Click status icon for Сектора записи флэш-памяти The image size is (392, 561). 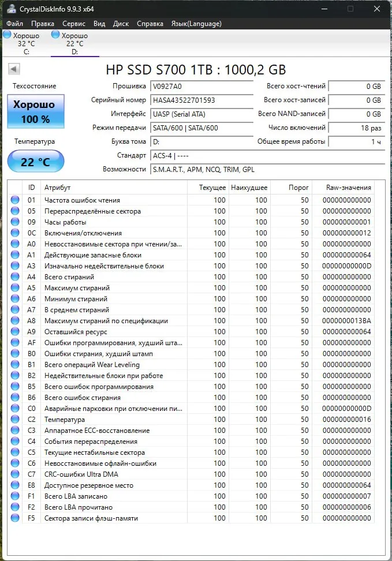click(15, 518)
